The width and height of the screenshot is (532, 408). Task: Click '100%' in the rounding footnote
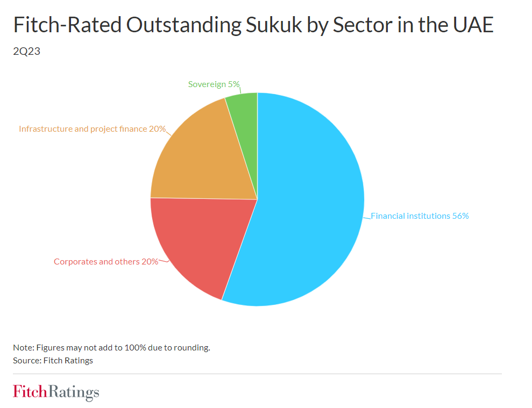pos(138,347)
